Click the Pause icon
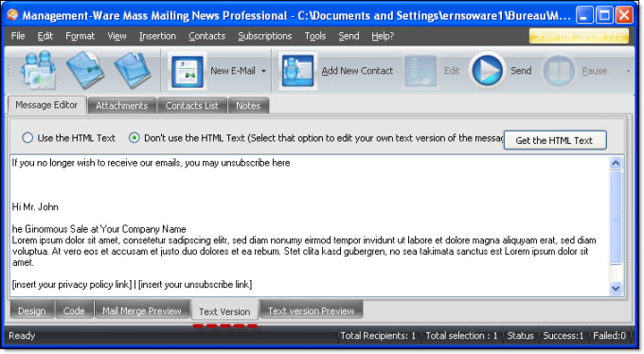The height and width of the screenshot is (354, 644). coord(559,71)
